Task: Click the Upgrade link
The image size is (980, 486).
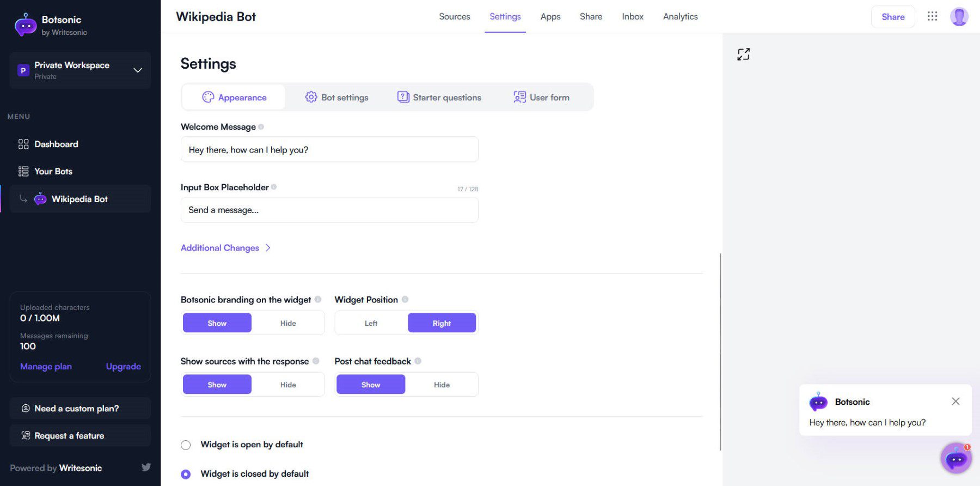Action: (x=123, y=367)
